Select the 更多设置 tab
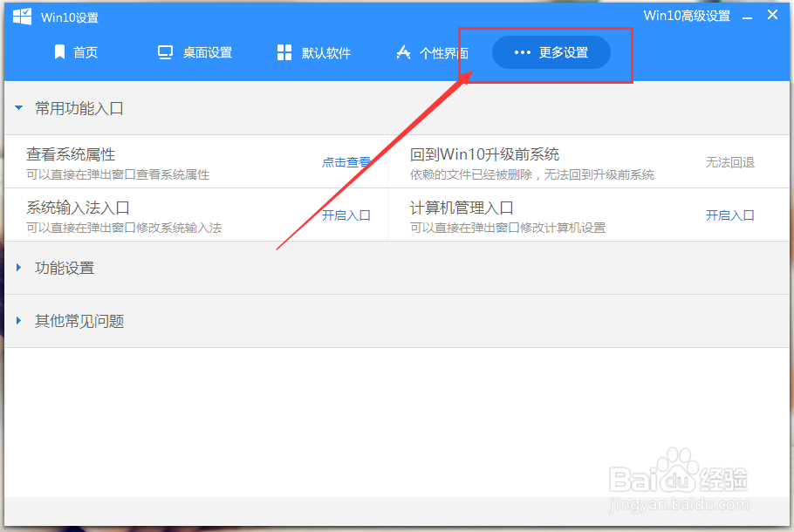Screen dimensions: 794x532 (x=551, y=52)
